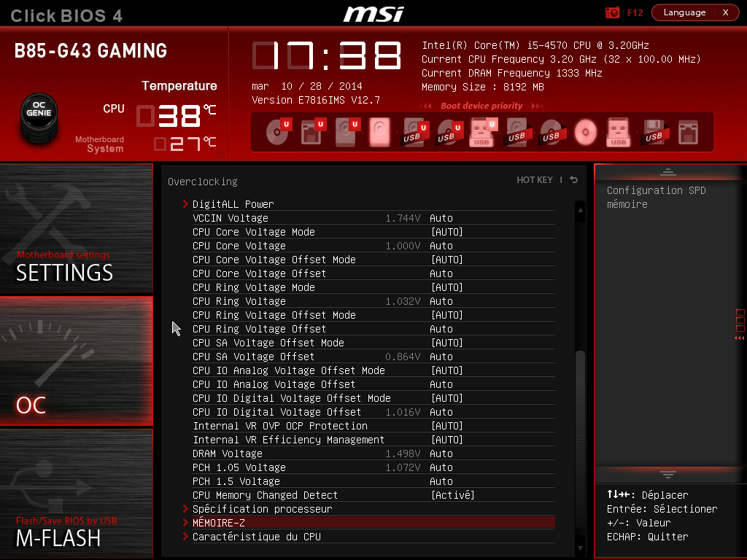Click the F12 screenshot camera icon
Image resolution: width=747 pixels, height=560 pixels.
pos(612,13)
